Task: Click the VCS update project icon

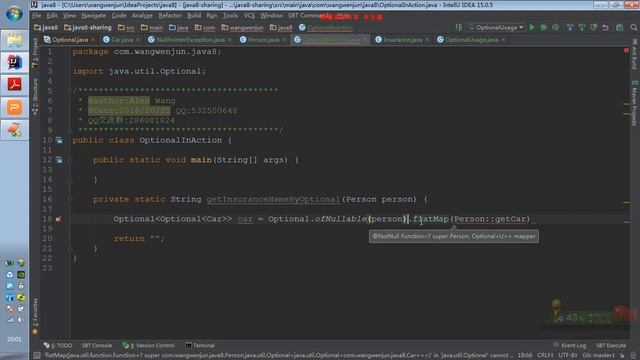Action: pos(570,28)
